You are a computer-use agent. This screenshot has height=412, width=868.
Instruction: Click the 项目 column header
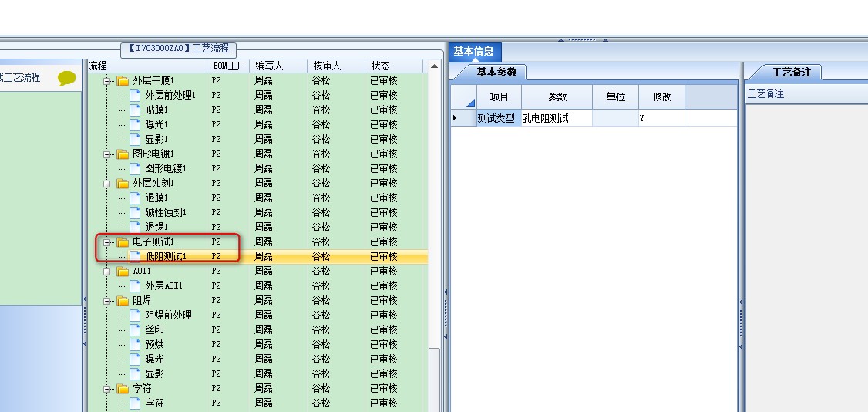coord(500,97)
